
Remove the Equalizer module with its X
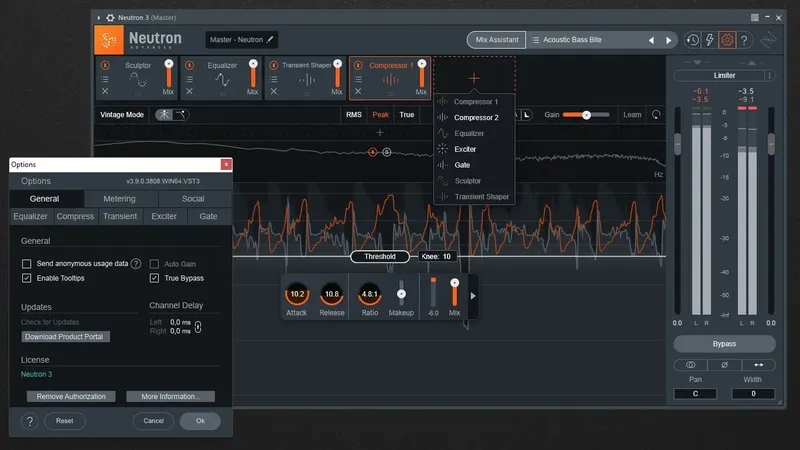(x=189, y=91)
